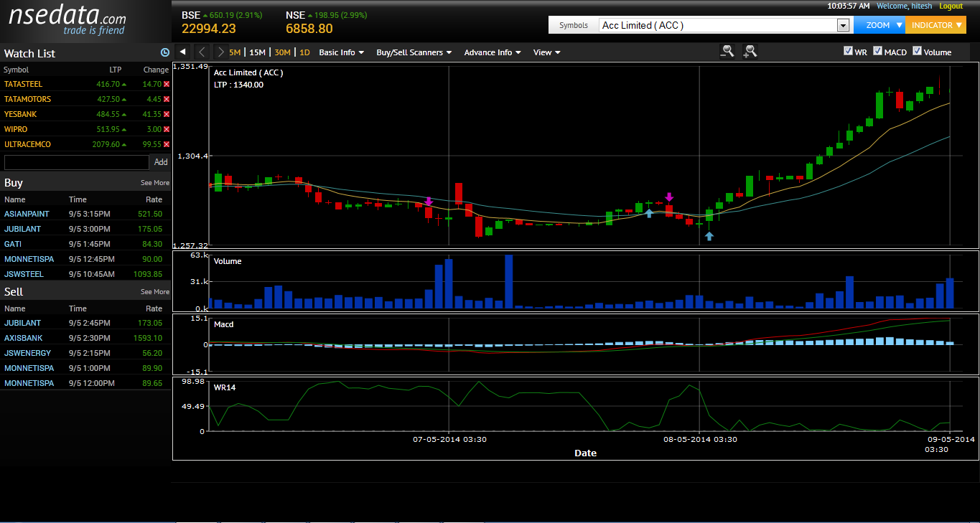Viewport: 980px width, 523px height.
Task: Expand the View menu
Action: (x=546, y=52)
